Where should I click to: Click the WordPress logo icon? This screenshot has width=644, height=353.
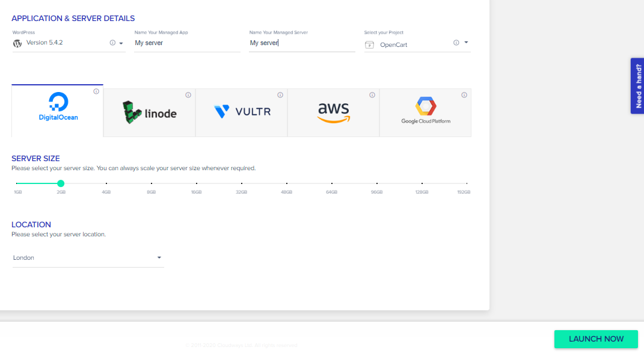pos(17,43)
